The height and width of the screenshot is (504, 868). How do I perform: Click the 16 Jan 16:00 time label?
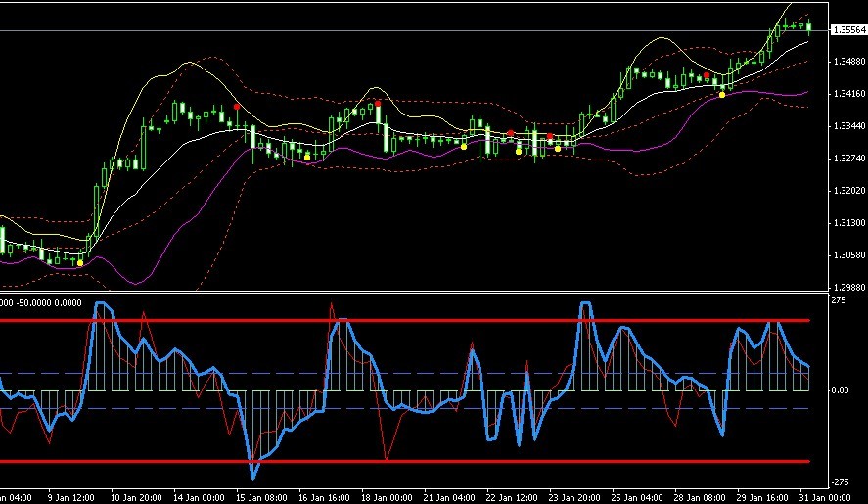324,497
